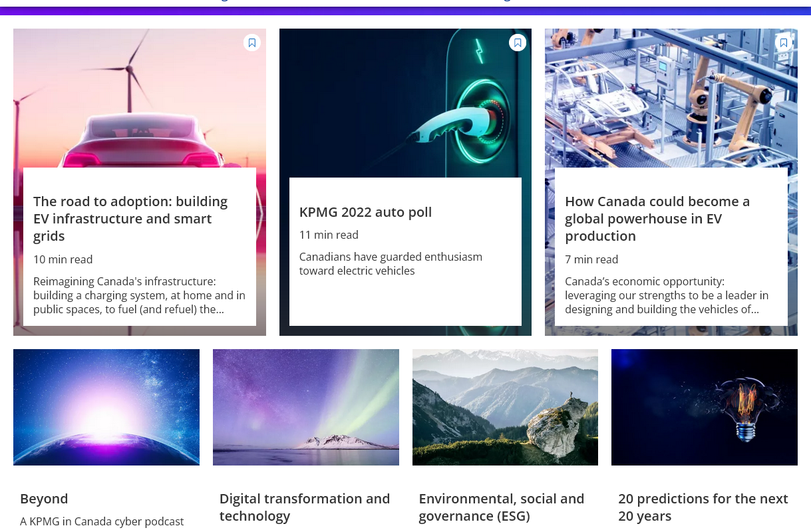Click the shattering light bulb thumbnail
Viewport: 811px width, 532px height.
(705, 407)
